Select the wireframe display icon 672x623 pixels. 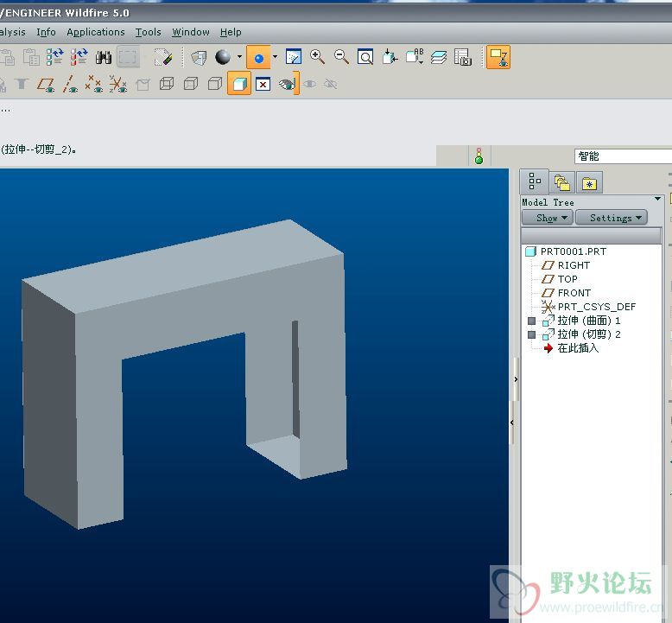coord(168,84)
